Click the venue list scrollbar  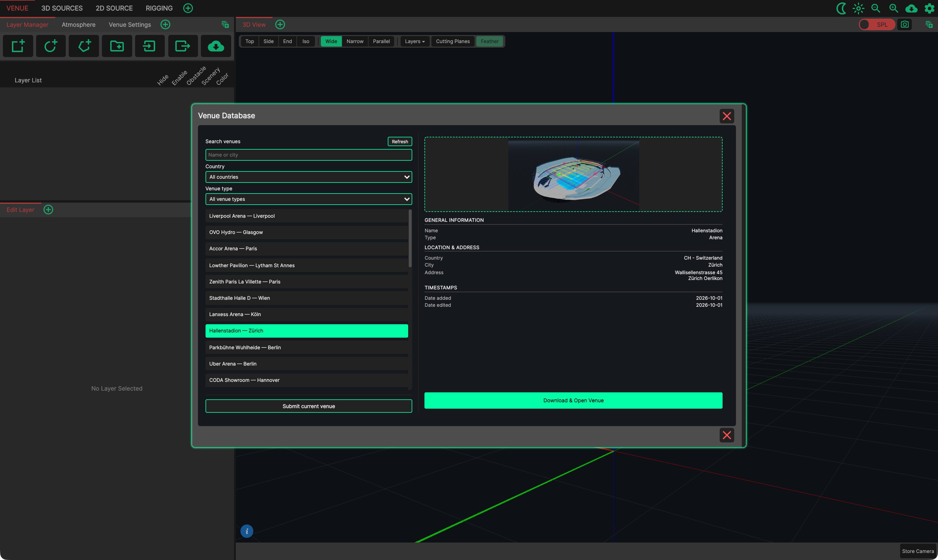coord(410,238)
